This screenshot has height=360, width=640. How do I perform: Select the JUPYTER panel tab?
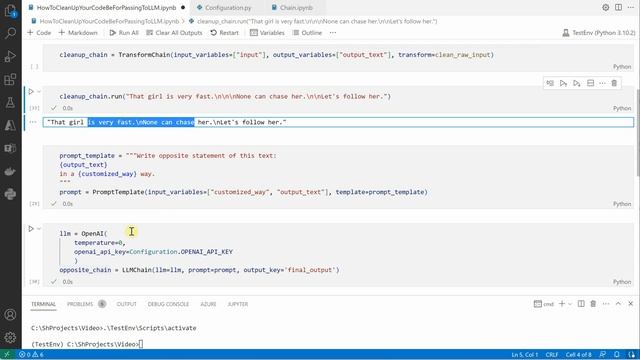tap(238, 304)
